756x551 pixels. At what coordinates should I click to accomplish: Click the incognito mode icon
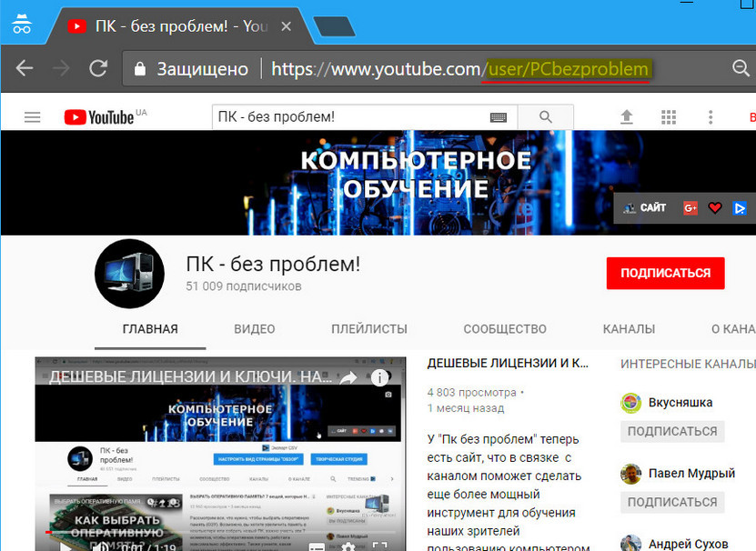click(x=22, y=24)
